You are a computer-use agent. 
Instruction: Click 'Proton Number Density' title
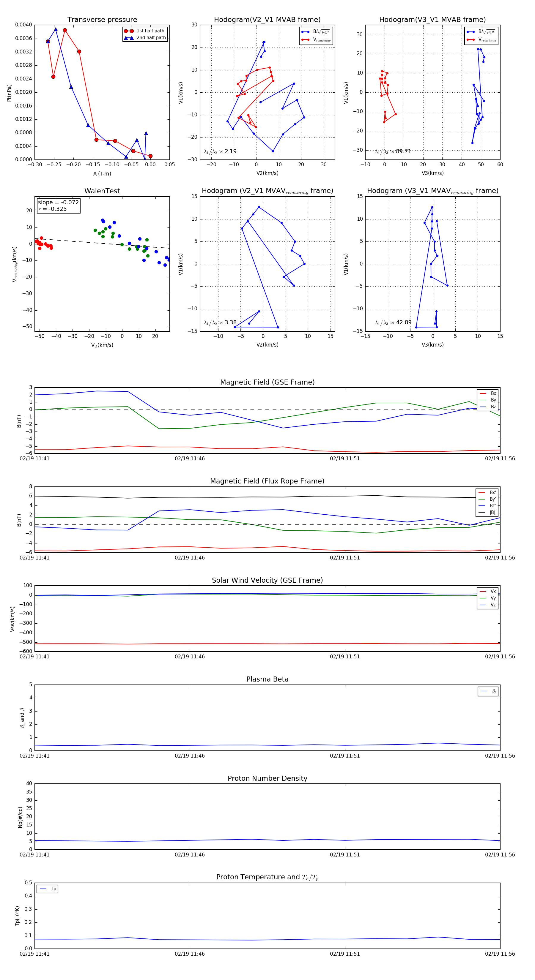pyautogui.click(x=267, y=778)
